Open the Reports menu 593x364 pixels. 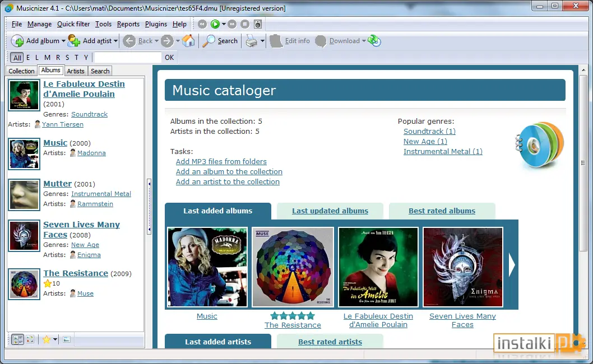pyautogui.click(x=128, y=24)
